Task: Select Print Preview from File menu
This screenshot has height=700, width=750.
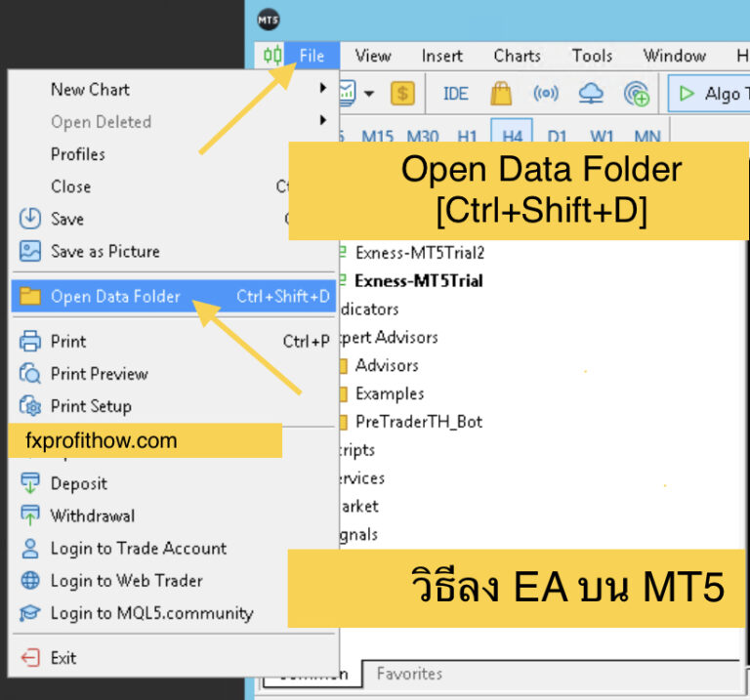Action: coord(99,374)
